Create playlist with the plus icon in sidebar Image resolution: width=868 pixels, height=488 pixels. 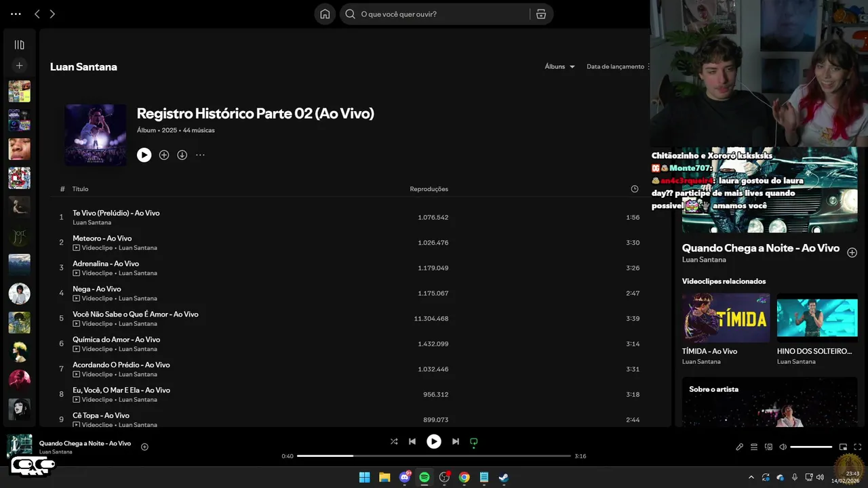point(19,66)
